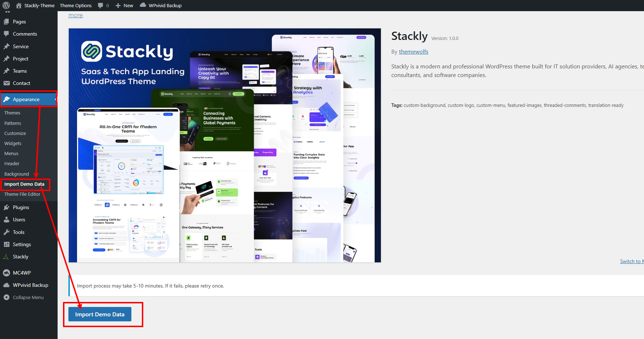Open Users via its sidebar icon
Image resolution: width=644 pixels, height=339 pixels.
click(6, 220)
